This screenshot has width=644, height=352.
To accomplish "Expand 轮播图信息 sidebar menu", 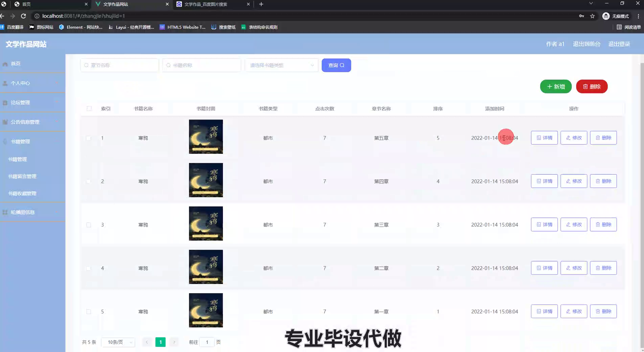I will 32,212.
